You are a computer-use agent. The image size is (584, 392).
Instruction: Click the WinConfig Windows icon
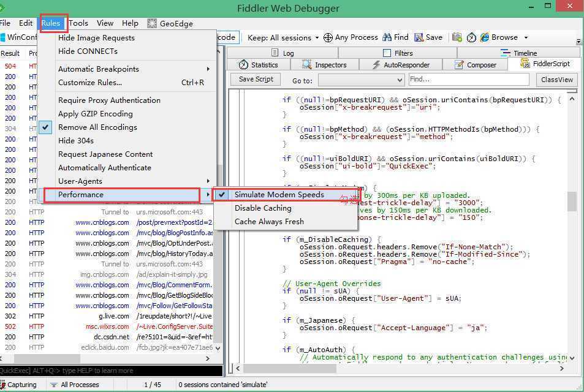2,37
